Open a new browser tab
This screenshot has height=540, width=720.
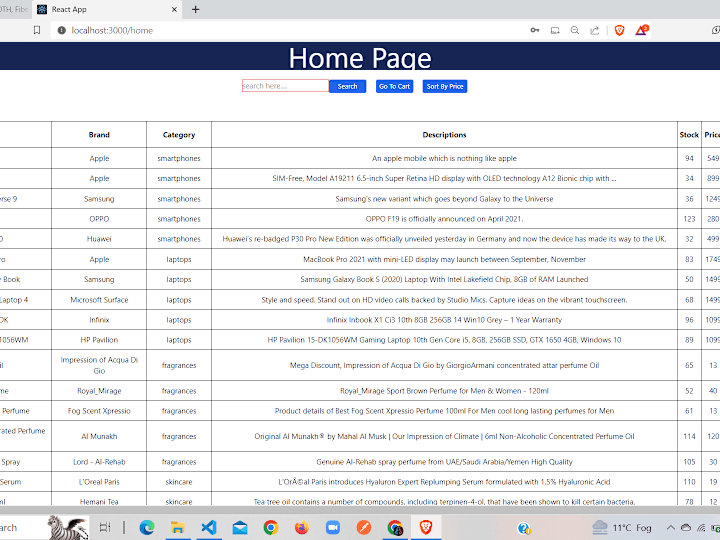click(196, 9)
